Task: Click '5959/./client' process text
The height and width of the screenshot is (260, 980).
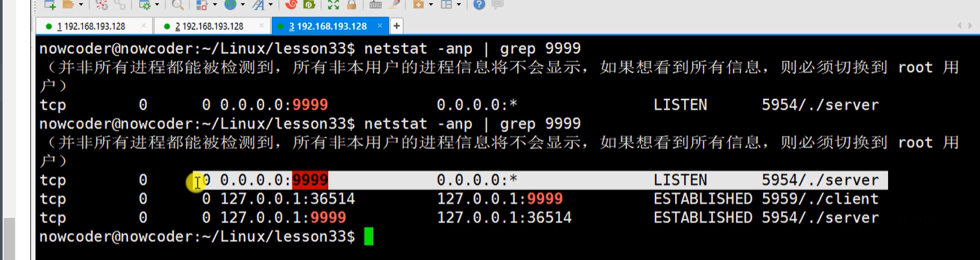Action: pos(820,199)
